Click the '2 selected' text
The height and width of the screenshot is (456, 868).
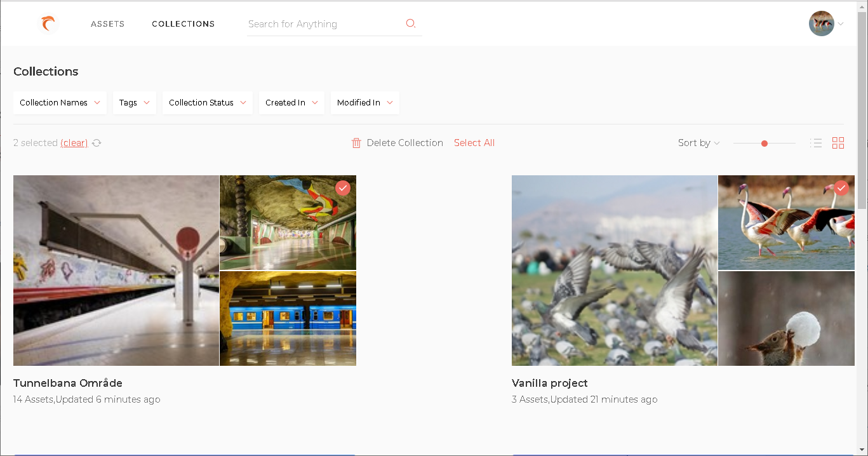36,143
